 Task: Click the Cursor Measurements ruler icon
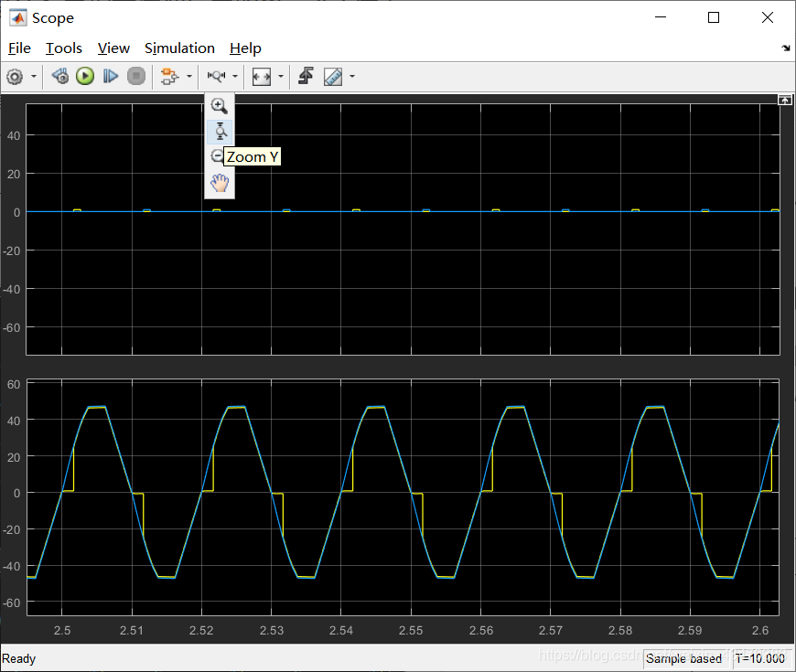(x=333, y=77)
